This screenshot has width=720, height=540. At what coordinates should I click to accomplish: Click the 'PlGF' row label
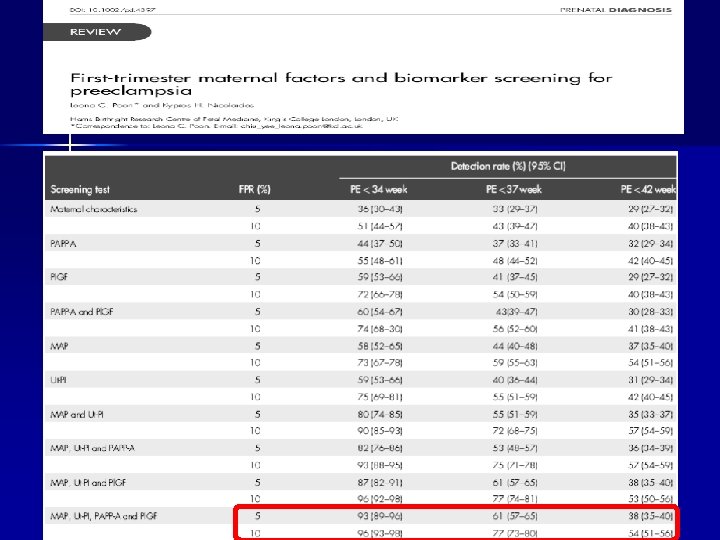click(59, 277)
